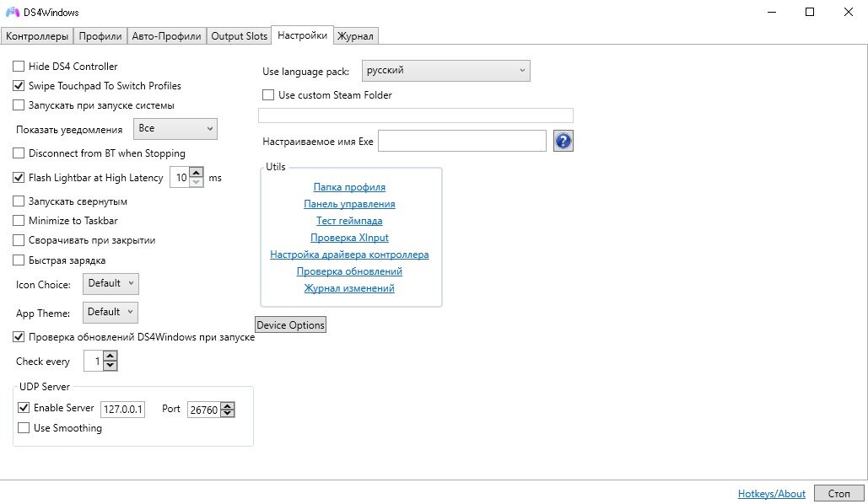868x504 pixels.
Task: Open the Авто-Профили tab
Action: coord(167,36)
